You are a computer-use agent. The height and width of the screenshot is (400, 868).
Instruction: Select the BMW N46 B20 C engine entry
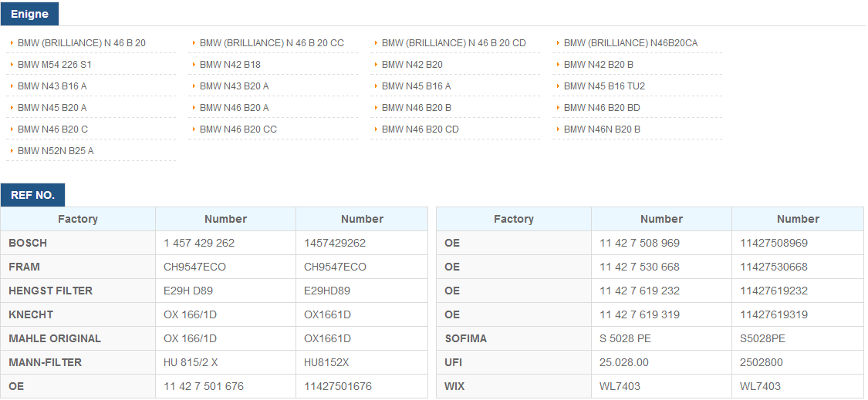click(52, 129)
